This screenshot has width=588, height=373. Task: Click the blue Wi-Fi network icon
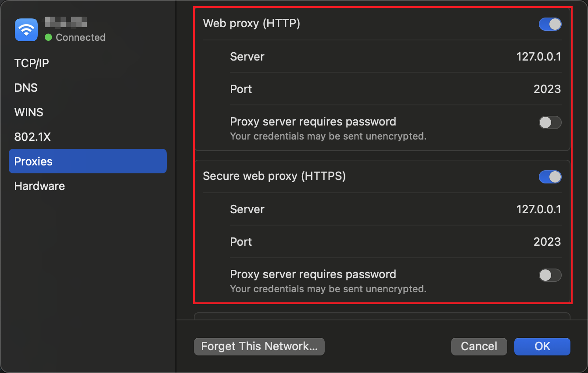[26, 30]
